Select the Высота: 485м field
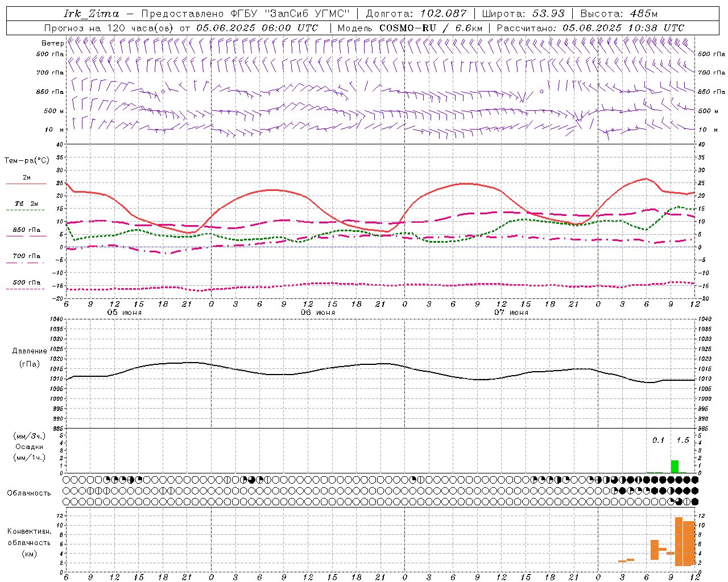This screenshot has height=582, width=728. tap(619, 14)
